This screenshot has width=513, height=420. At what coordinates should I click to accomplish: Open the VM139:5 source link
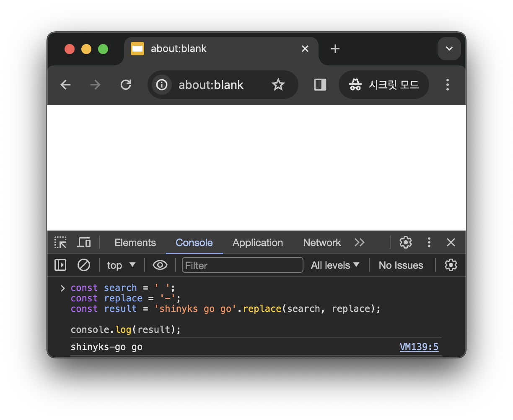tap(419, 347)
